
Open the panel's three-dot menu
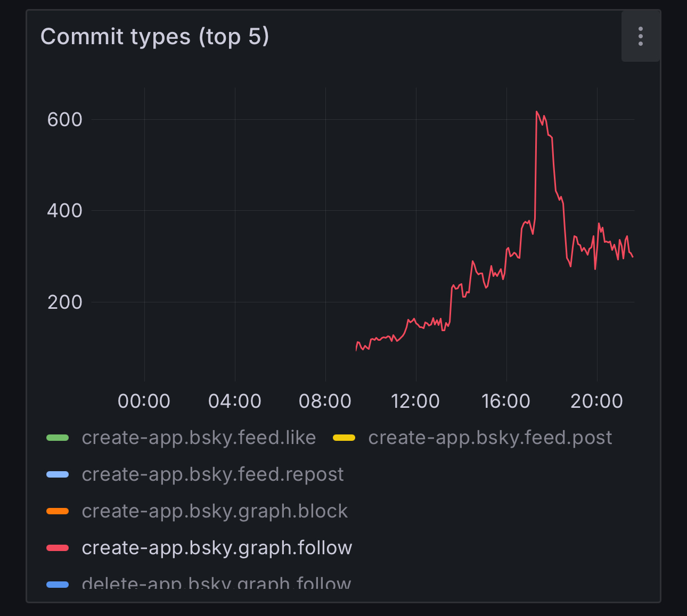(x=641, y=36)
